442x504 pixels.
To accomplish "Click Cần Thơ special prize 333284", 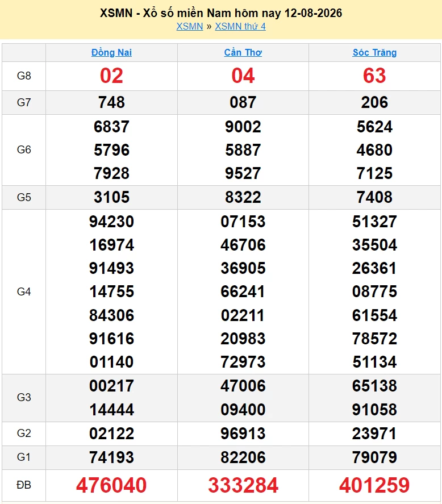I will click(x=243, y=485).
